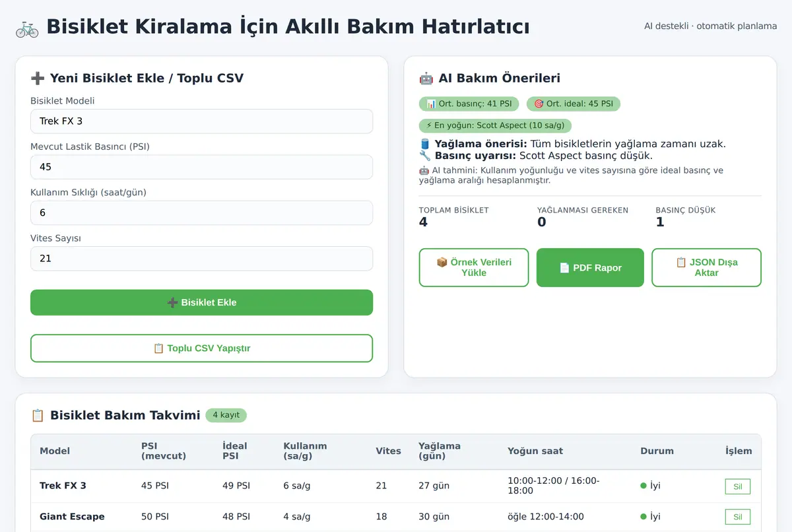Click the chart icon in Ort. basınç badge
Image resolution: width=792 pixels, height=532 pixels.
431,104
